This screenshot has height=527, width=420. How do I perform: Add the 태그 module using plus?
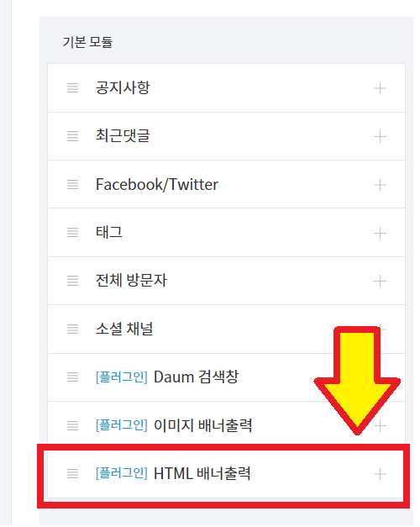click(380, 234)
